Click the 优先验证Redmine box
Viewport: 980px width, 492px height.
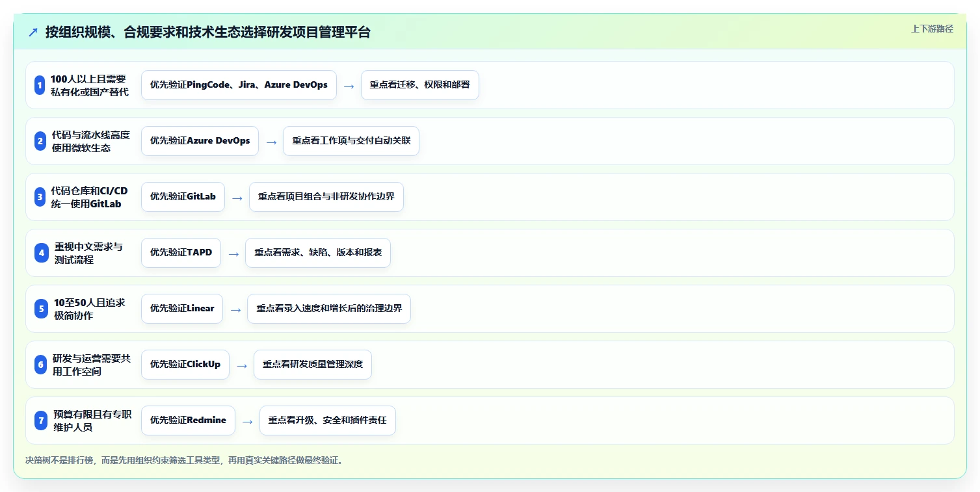[188, 421]
